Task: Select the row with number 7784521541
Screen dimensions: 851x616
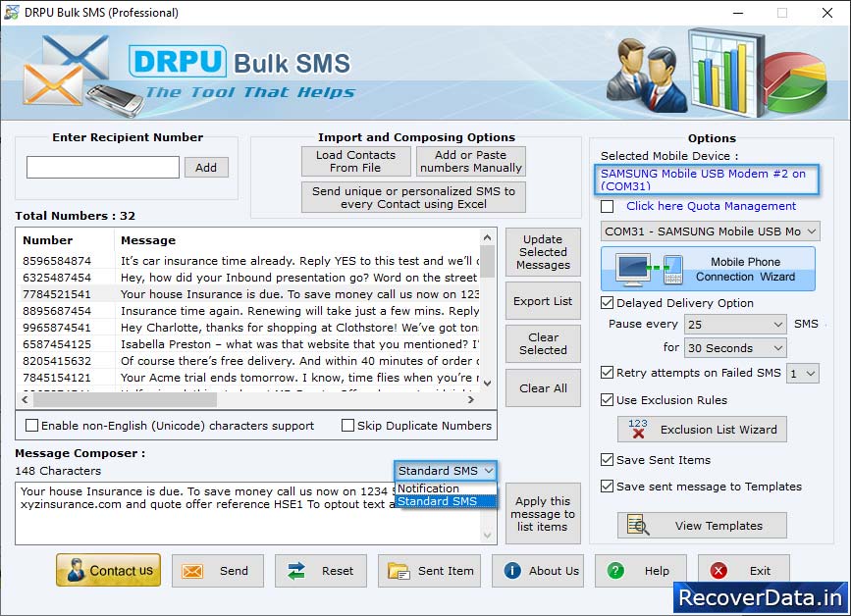Action: pyautogui.click(x=248, y=294)
